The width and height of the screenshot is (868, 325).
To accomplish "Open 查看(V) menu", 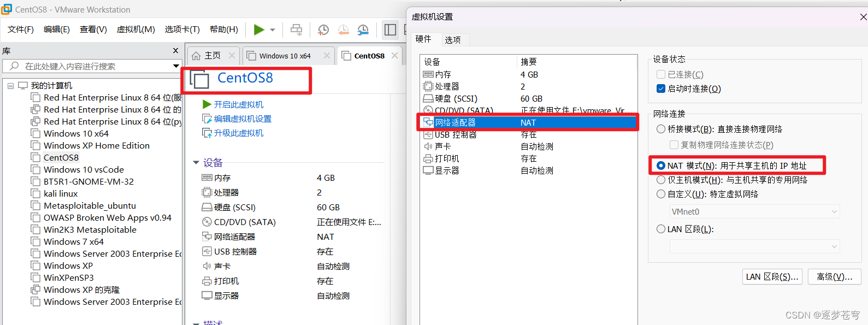I will [x=93, y=29].
